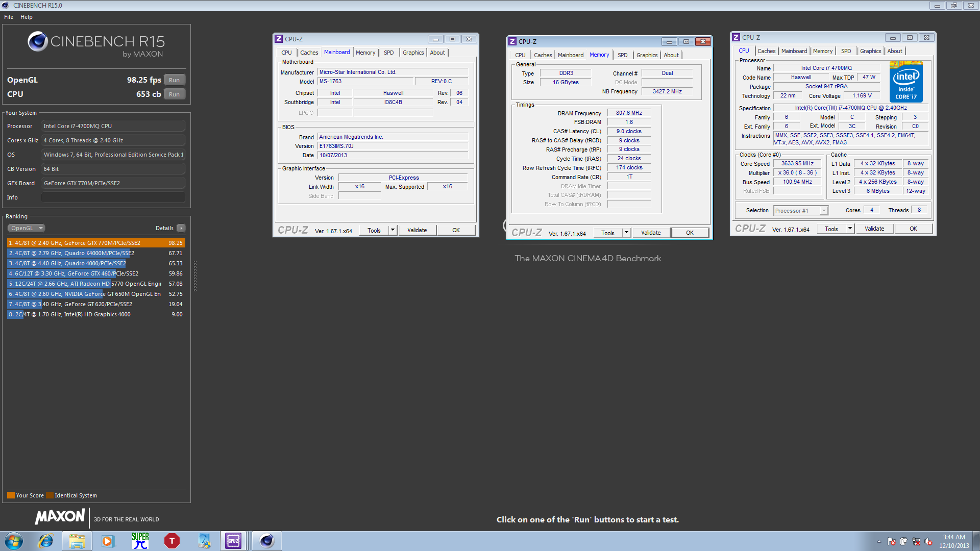Click into the empty Info field
This screenshot has height=551, width=980.
pos(113,197)
